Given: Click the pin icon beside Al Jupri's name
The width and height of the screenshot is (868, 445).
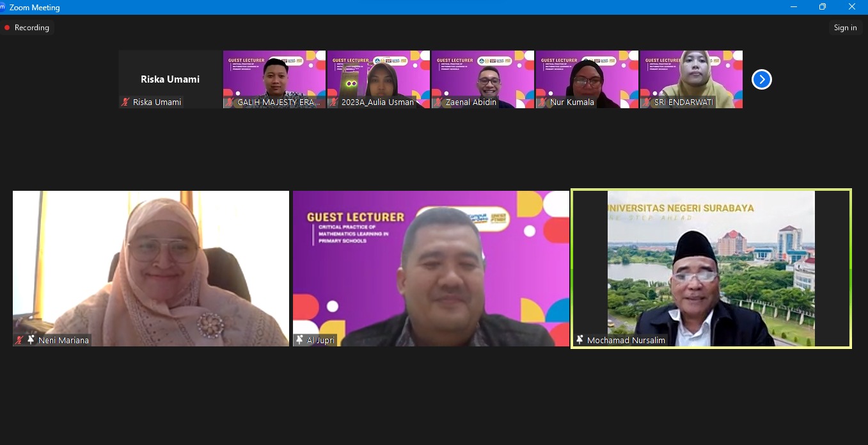Looking at the screenshot, I should tap(299, 340).
